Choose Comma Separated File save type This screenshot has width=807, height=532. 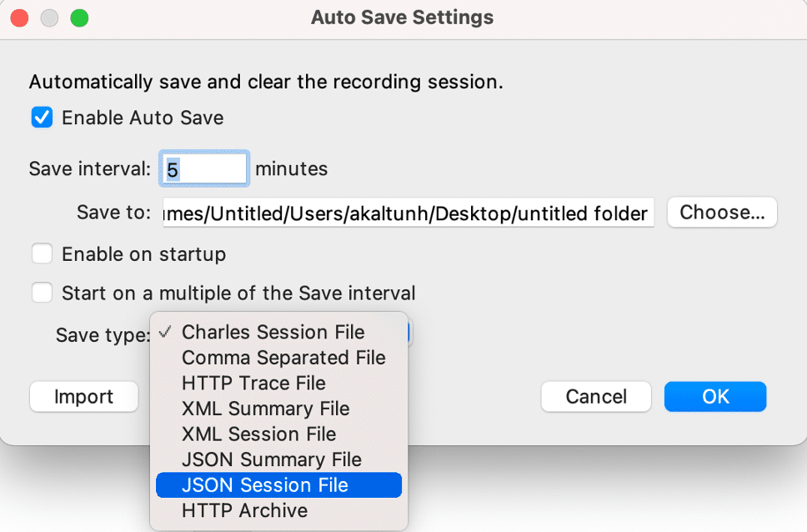coord(283,358)
